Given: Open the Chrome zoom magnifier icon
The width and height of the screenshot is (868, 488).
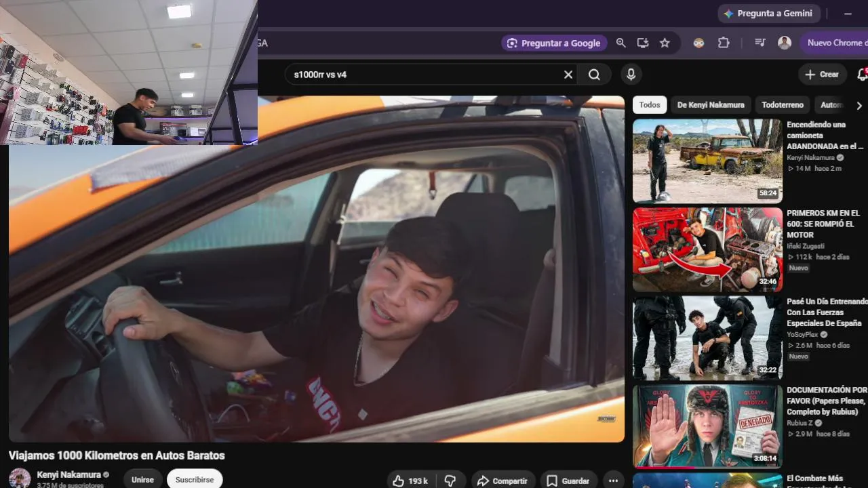Looking at the screenshot, I should 620,43.
